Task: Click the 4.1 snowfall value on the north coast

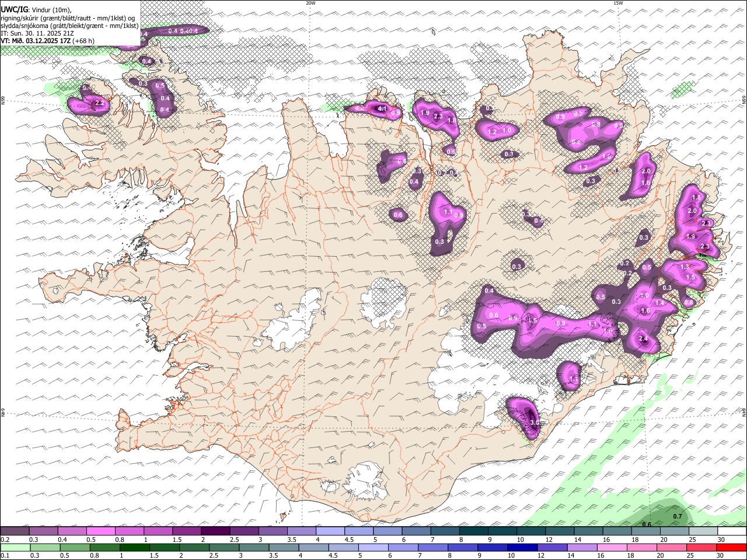Action: pyautogui.click(x=383, y=108)
